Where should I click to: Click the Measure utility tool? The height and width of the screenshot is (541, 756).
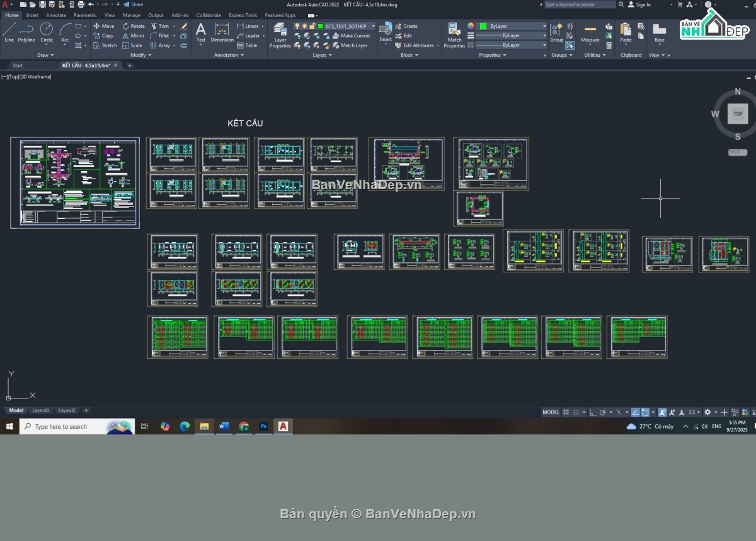590,33
